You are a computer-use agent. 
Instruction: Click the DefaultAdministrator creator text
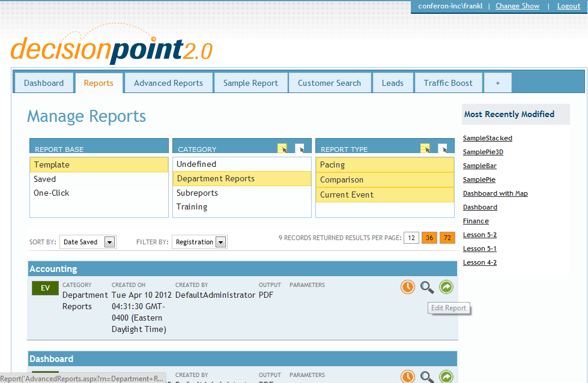pos(215,295)
